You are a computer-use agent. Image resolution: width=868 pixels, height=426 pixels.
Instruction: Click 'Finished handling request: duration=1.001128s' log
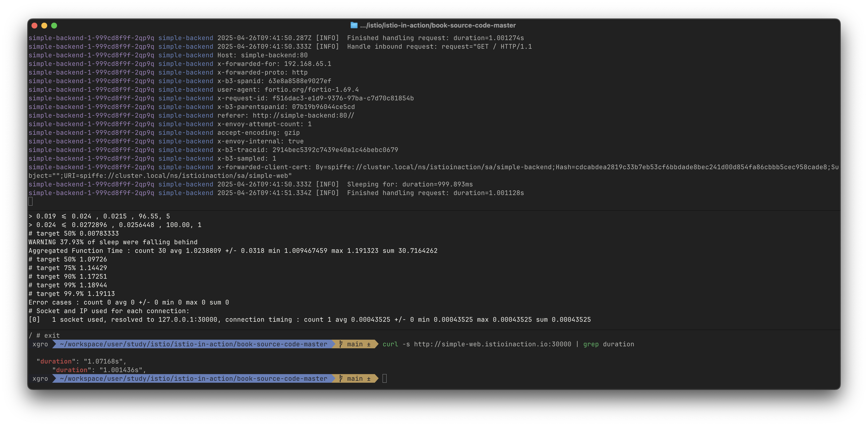(x=435, y=193)
